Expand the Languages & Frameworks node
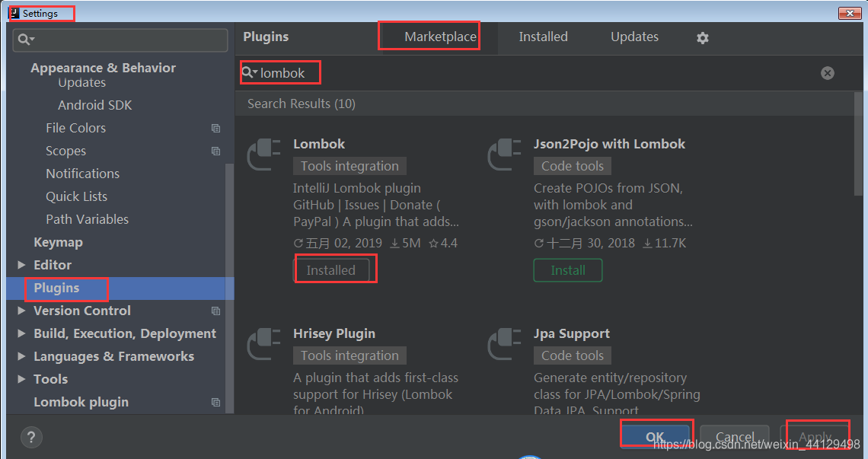Screen dimensions: 868x459 [x=21, y=356]
